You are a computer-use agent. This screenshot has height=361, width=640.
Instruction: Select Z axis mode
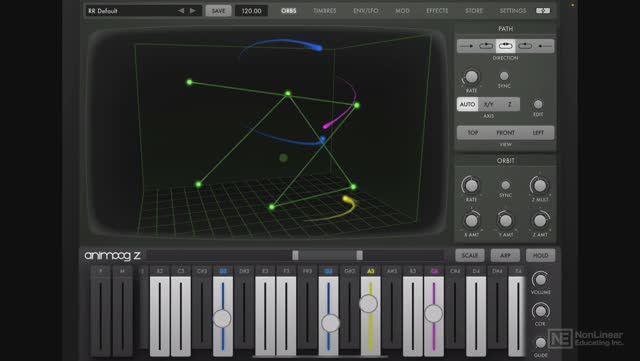509,104
